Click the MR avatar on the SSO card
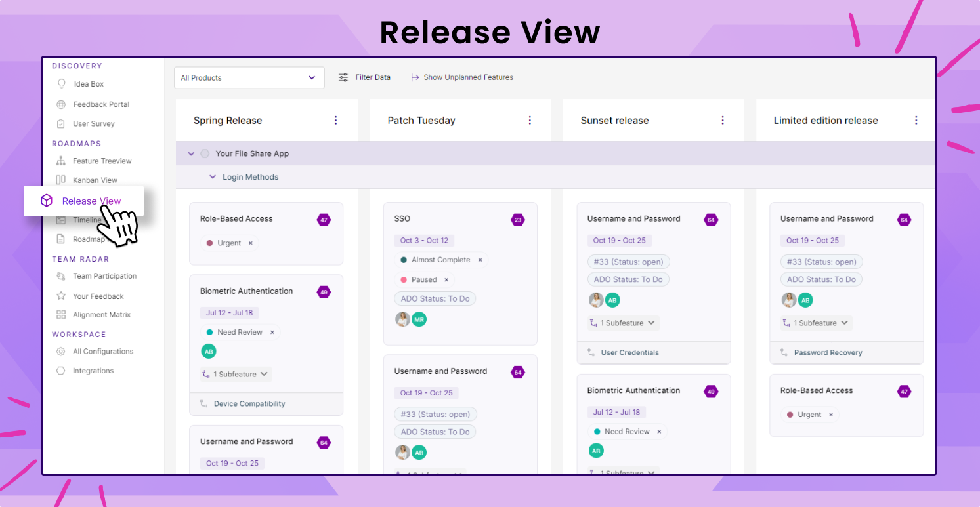This screenshot has width=980, height=507. pos(419,319)
